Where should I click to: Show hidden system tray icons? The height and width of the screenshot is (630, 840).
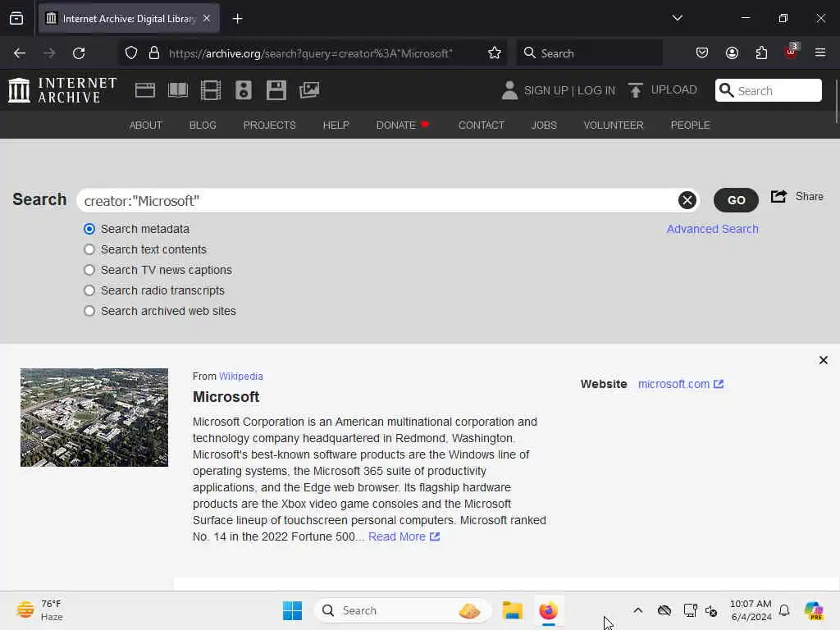[637, 610]
